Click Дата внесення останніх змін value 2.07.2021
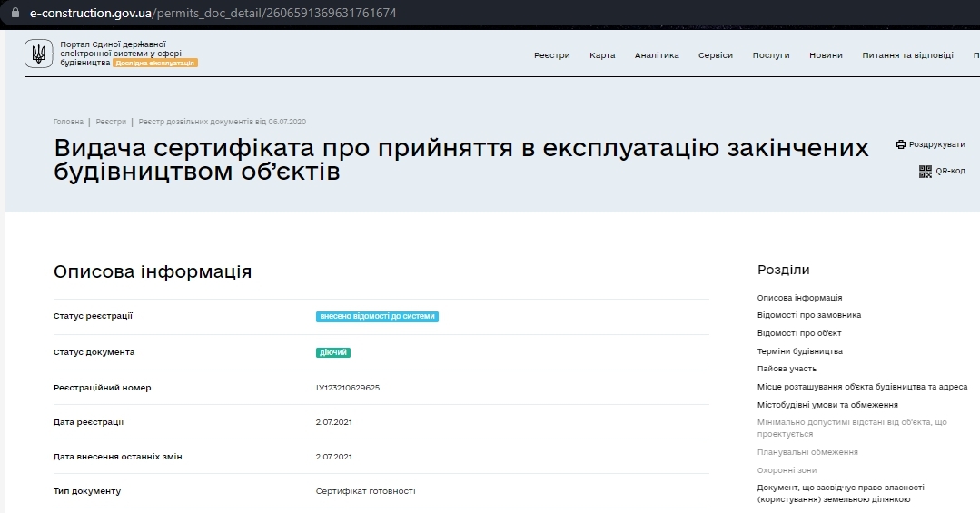This screenshot has height=513, width=980. [333, 457]
